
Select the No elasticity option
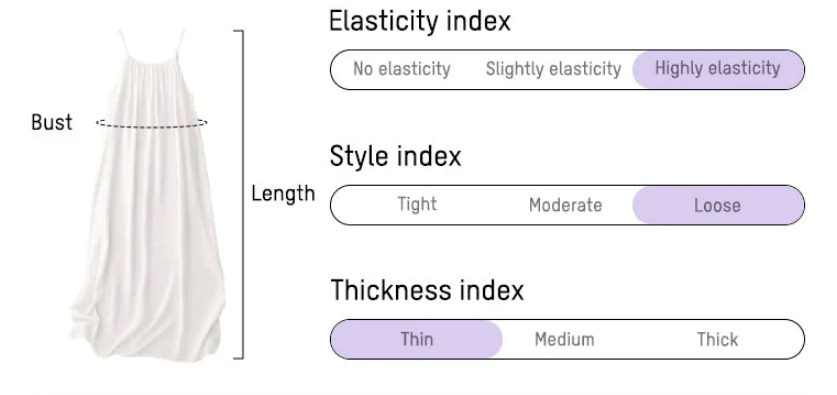(x=401, y=69)
